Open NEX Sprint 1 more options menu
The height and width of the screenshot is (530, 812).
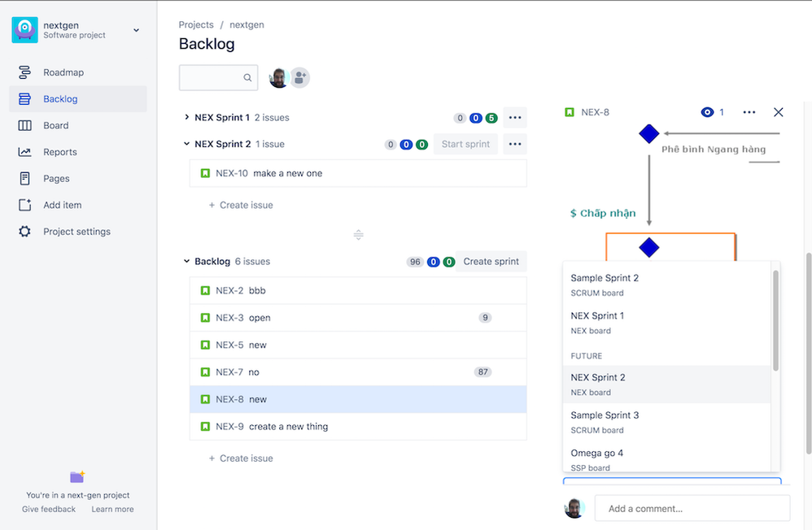click(515, 118)
